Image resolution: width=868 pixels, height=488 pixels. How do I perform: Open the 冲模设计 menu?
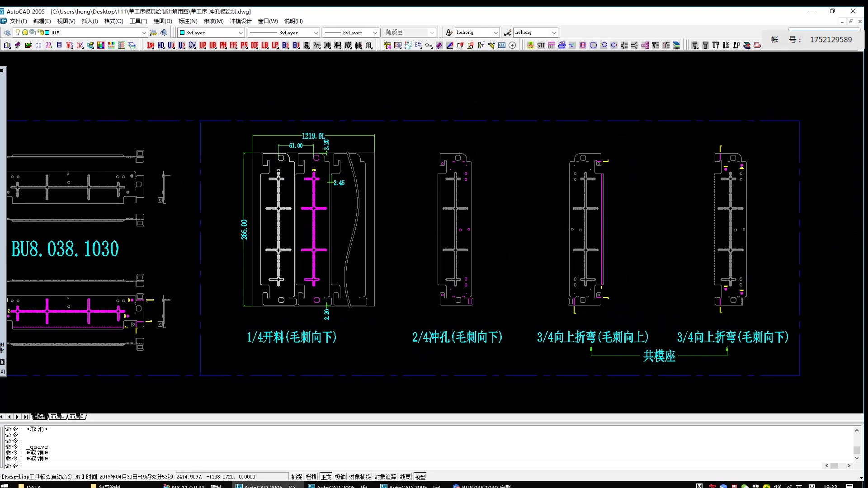click(x=241, y=21)
